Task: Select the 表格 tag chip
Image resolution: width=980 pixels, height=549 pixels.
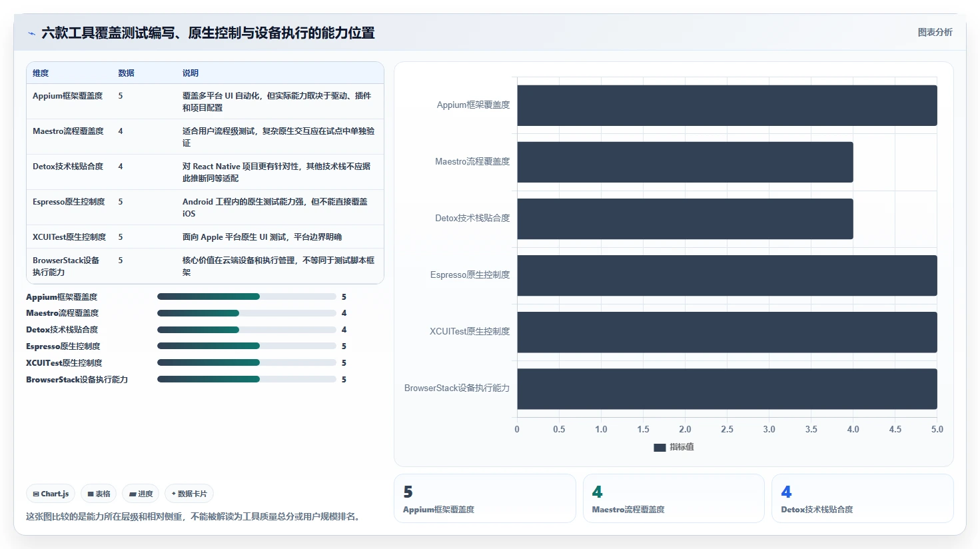Action: point(99,494)
